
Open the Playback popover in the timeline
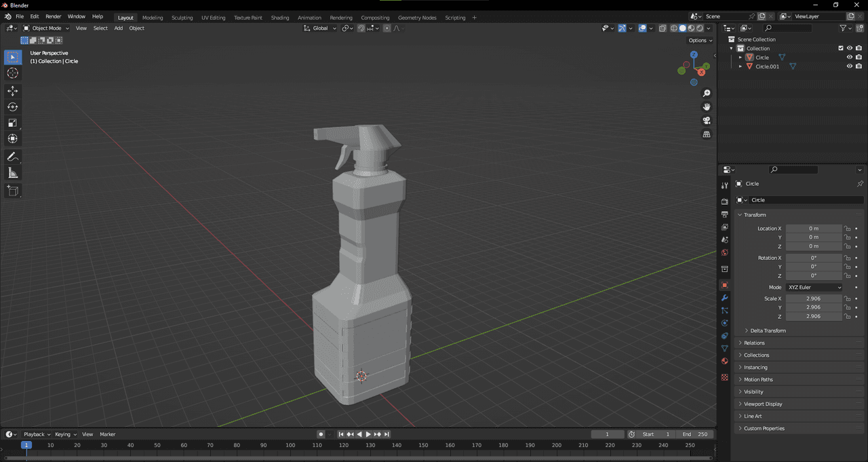coord(37,434)
